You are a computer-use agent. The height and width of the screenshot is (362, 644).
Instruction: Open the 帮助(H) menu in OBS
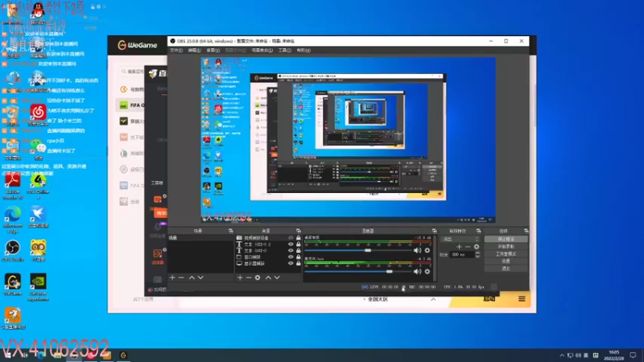coord(303,51)
